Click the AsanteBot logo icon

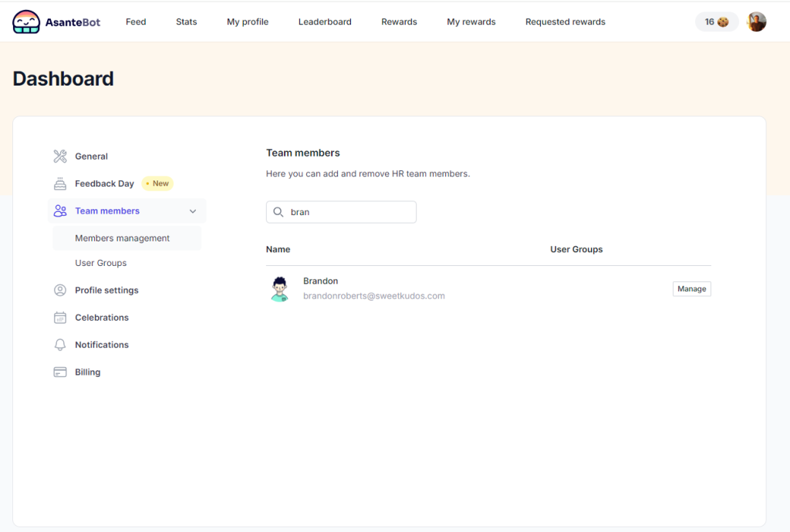tap(26, 22)
